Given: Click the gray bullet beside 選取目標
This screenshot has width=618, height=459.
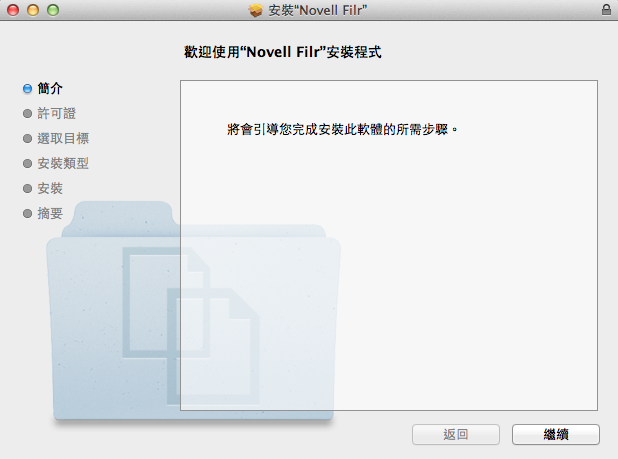Looking at the screenshot, I should (x=27, y=139).
